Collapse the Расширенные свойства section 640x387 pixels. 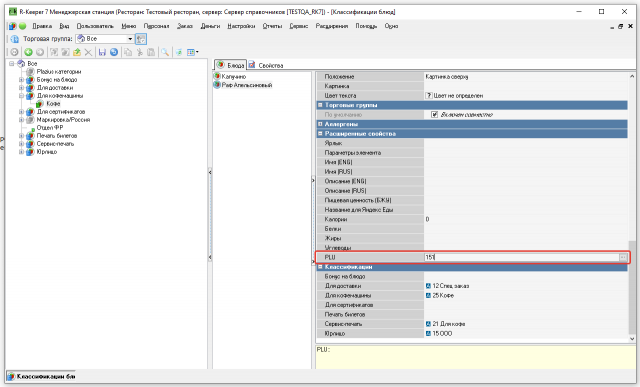tap(320, 133)
